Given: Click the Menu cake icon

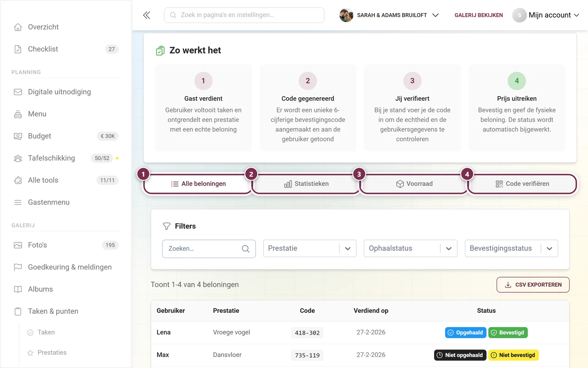Looking at the screenshot, I should click(x=18, y=114).
